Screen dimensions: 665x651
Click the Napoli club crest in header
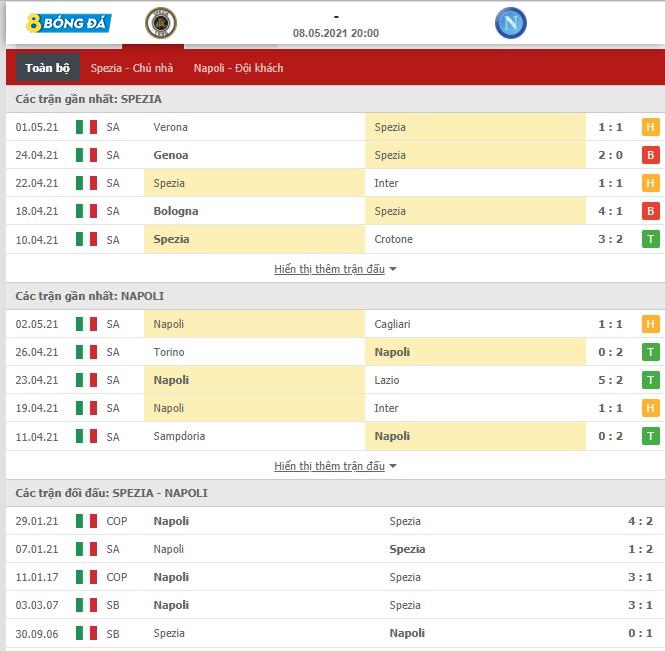tap(510, 23)
